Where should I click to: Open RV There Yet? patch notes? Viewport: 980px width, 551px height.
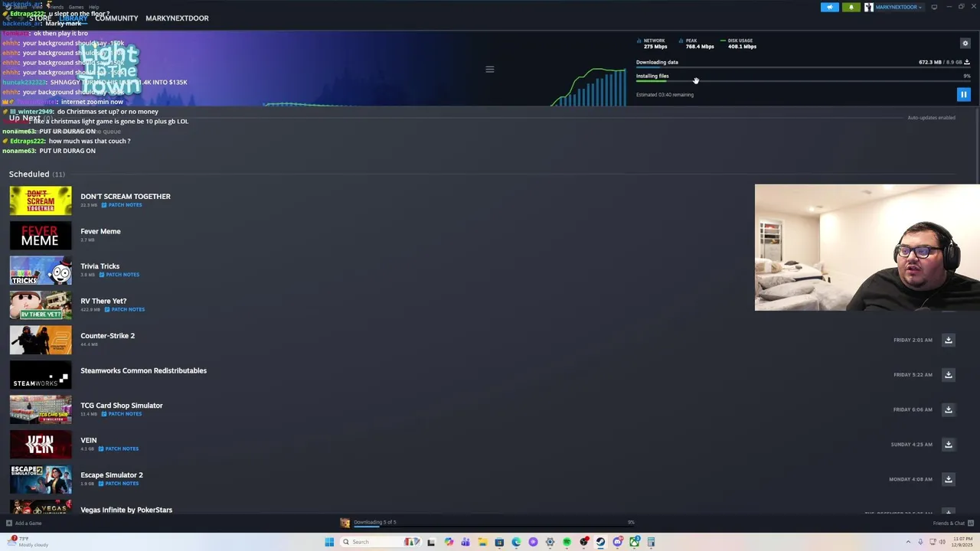pyautogui.click(x=124, y=309)
